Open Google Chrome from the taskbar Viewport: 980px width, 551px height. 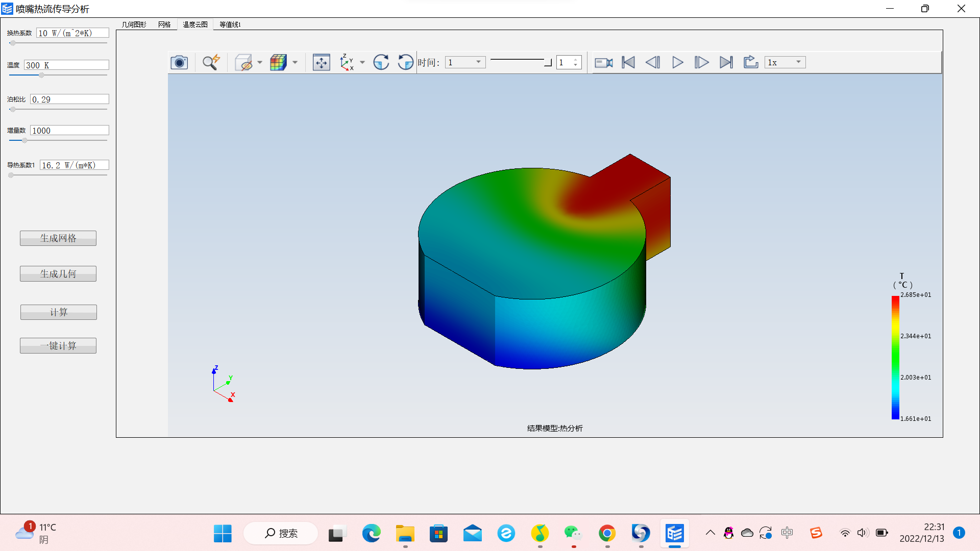(607, 534)
